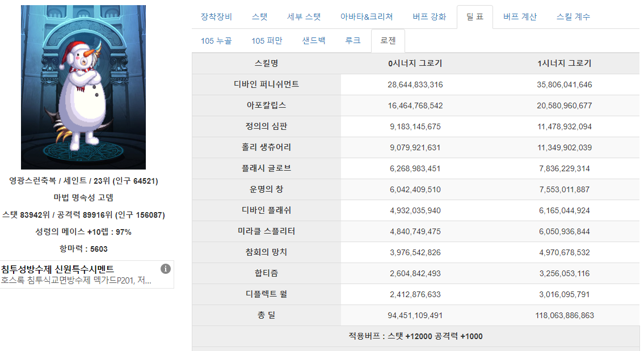Screen dimensions: 644x351
Task: Click the value 11,349,902,039
Action: [x=565, y=147]
